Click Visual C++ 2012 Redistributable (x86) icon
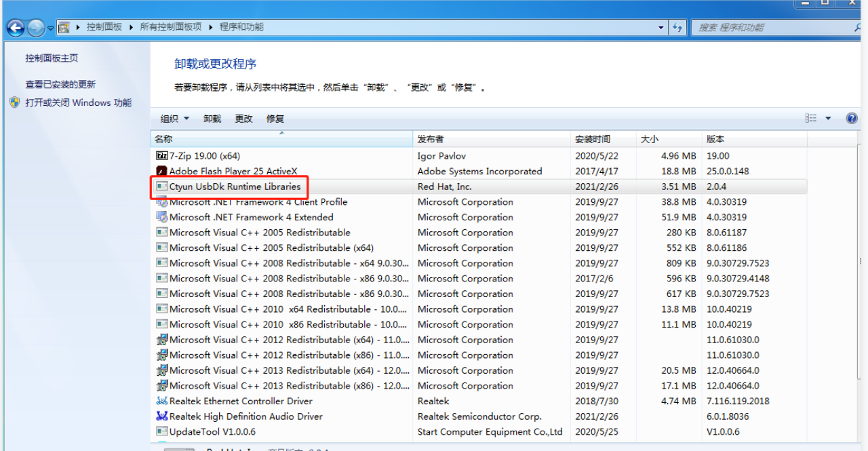Screen dimensions: 868x451 (161, 355)
